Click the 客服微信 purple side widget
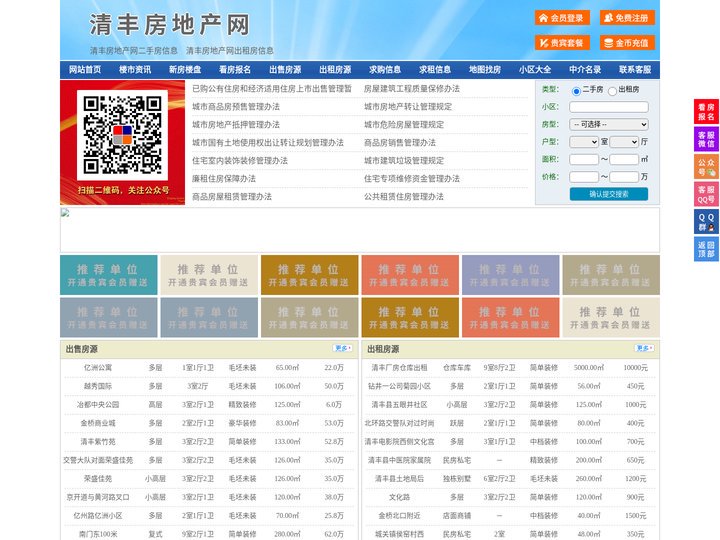The height and width of the screenshot is (540, 720). [x=706, y=139]
